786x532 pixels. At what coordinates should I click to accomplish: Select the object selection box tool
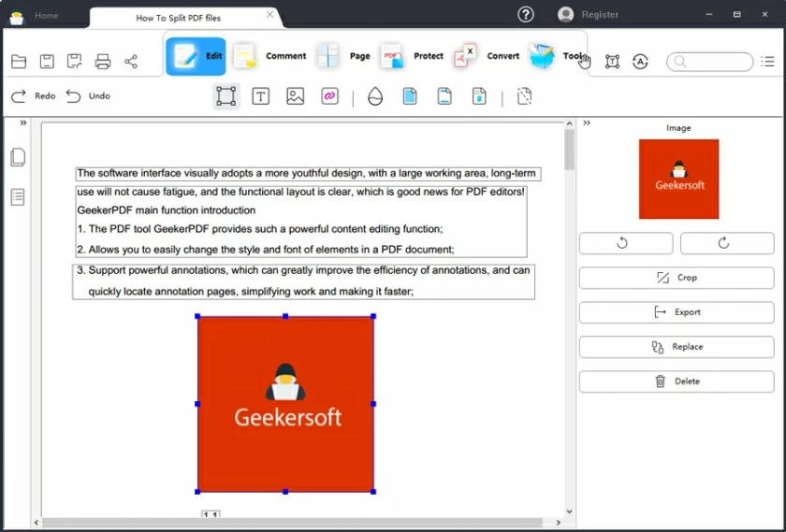point(226,95)
